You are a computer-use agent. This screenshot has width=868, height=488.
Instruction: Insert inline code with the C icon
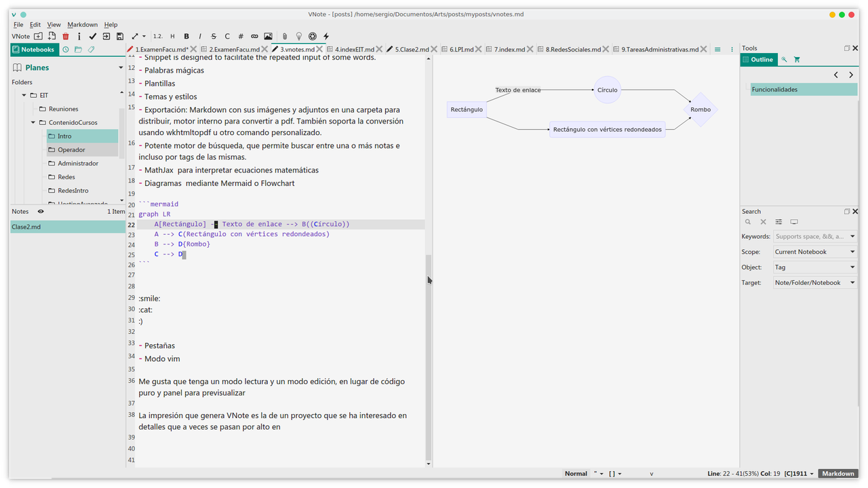click(227, 36)
